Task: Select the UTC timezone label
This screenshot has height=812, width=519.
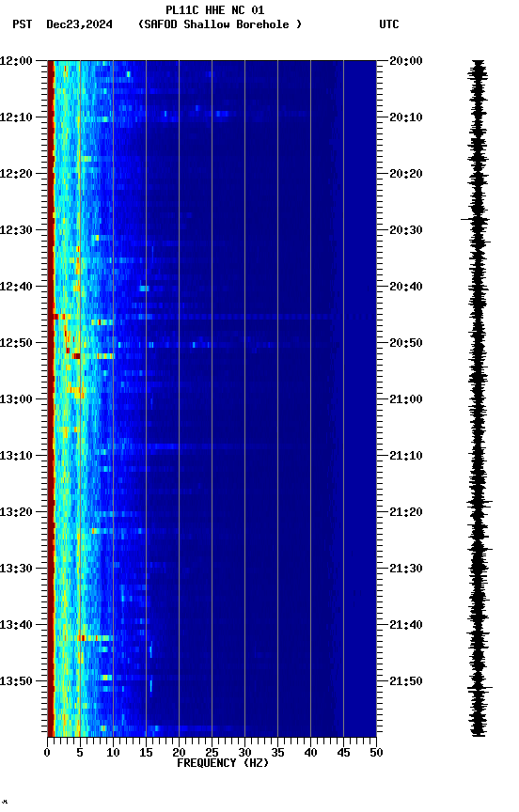Action: (x=389, y=24)
